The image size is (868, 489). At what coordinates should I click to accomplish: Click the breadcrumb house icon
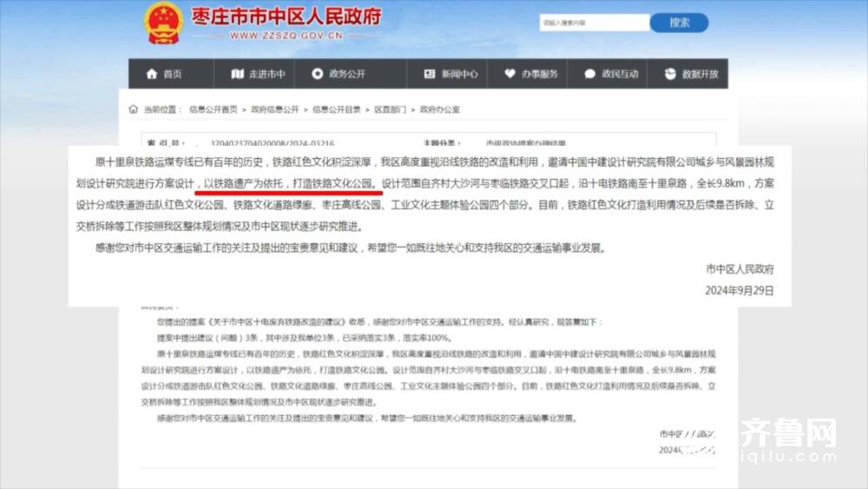(134, 109)
